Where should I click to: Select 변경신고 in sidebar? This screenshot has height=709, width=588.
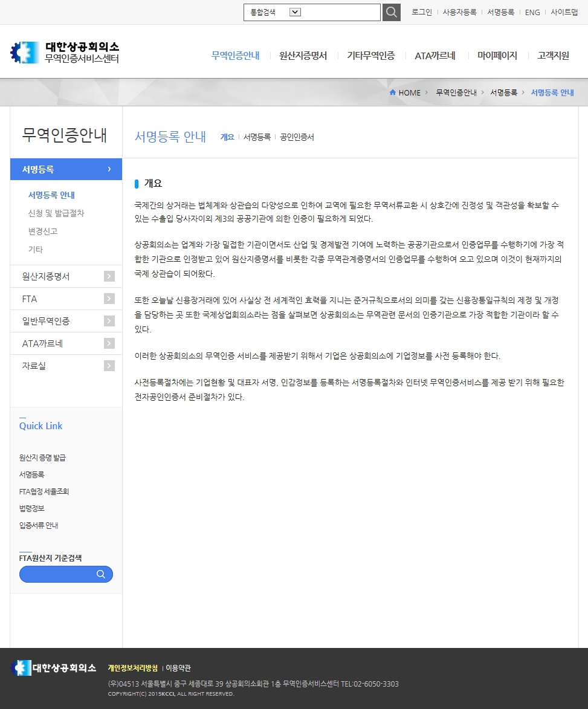[x=43, y=231]
